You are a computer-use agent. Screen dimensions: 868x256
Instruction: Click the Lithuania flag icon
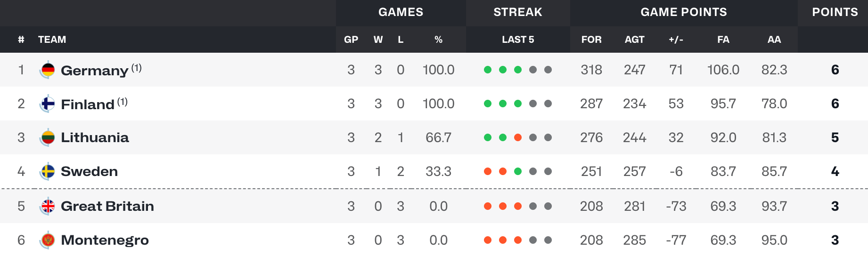[x=48, y=138]
